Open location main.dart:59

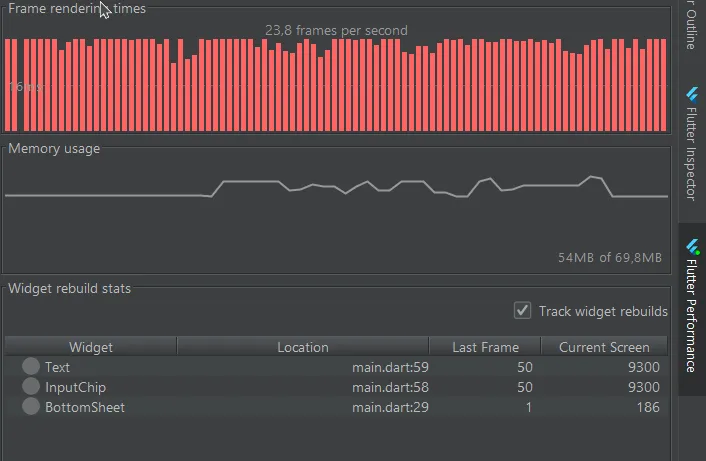tap(390, 367)
